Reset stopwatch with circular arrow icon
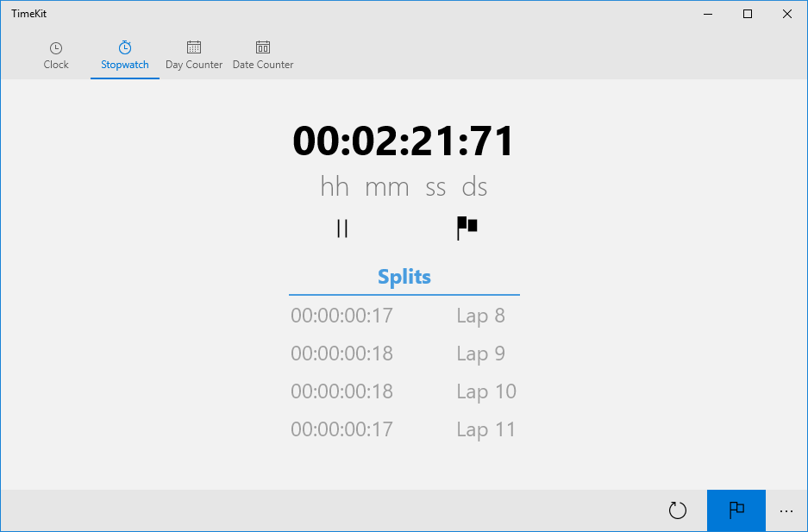The image size is (808, 532). (x=678, y=510)
